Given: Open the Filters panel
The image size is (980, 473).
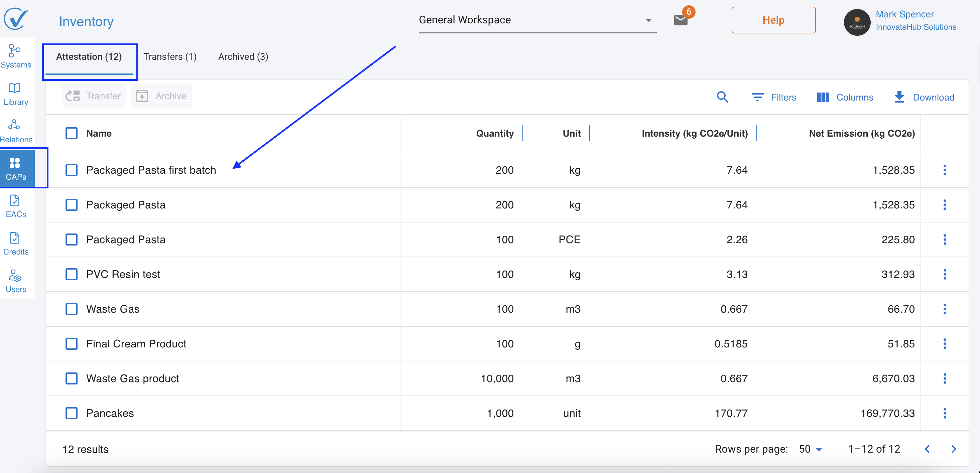Looking at the screenshot, I should click(x=774, y=97).
